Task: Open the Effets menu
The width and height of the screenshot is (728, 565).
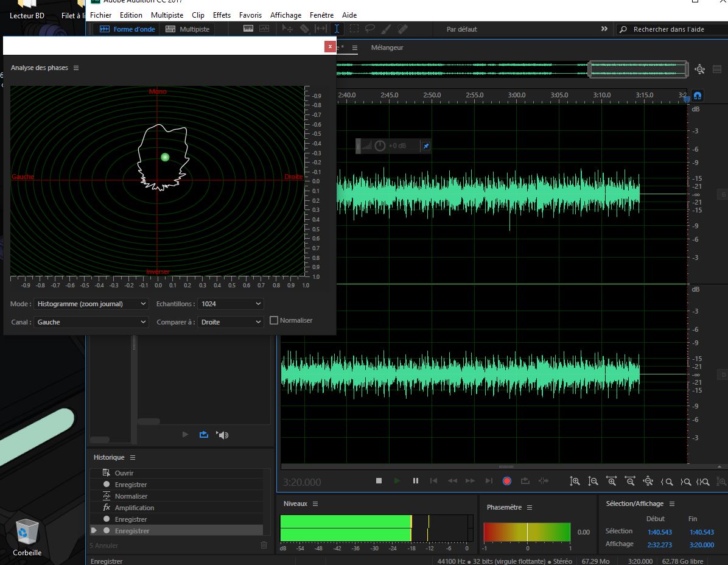Action: (222, 15)
